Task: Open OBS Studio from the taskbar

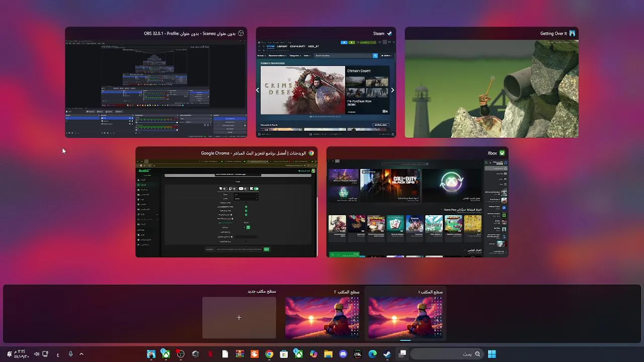Action: click(181, 354)
